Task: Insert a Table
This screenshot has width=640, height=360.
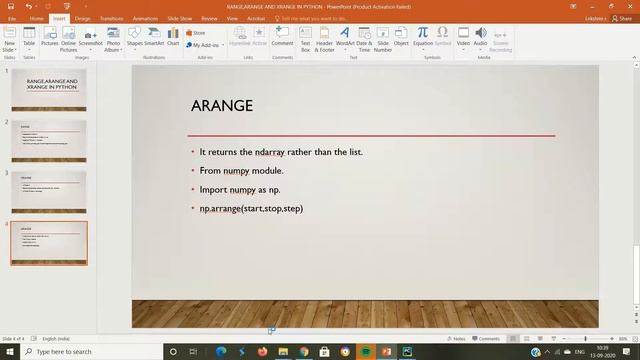Action: point(29,39)
